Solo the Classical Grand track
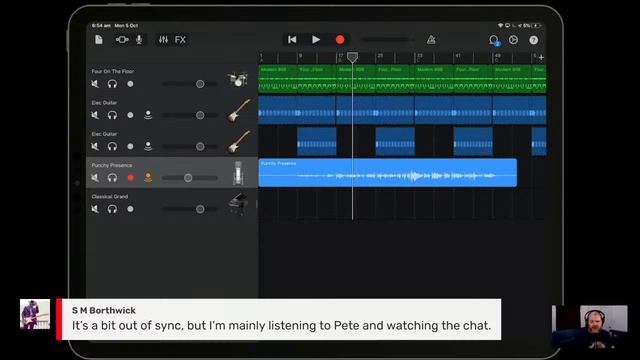This screenshot has width=640, height=360. pyautogui.click(x=112, y=209)
